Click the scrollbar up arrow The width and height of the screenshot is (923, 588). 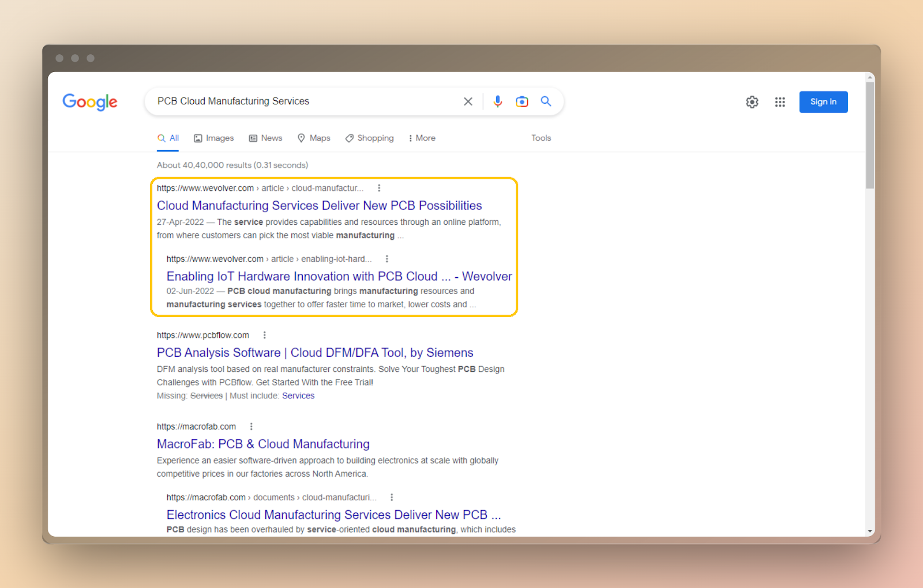(870, 77)
